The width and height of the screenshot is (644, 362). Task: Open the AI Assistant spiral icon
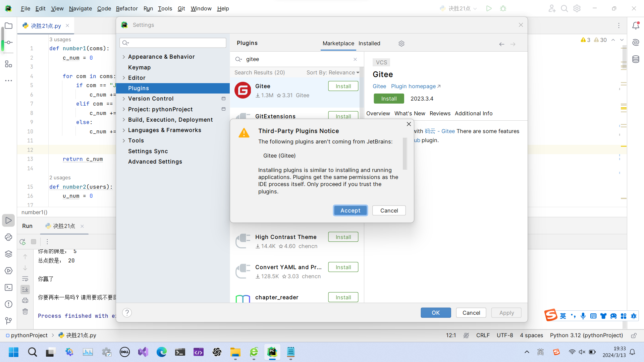pyautogui.click(x=636, y=43)
